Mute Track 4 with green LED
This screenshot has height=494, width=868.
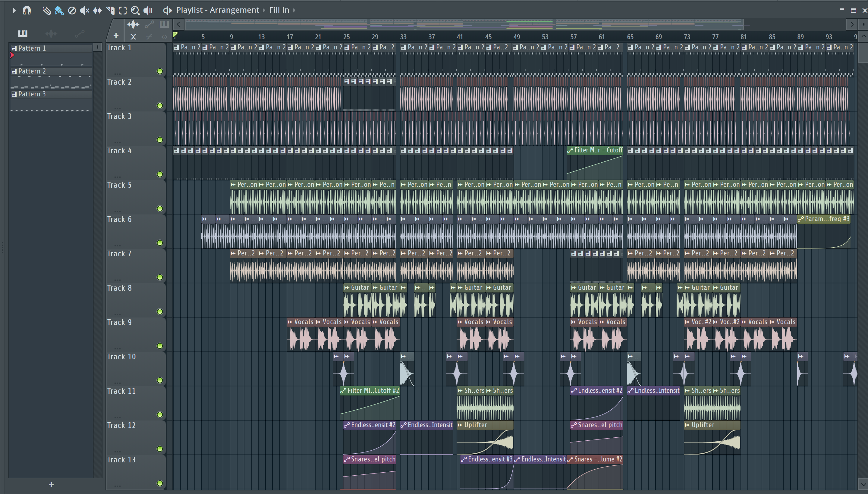pyautogui.click(x=160, y=174)
